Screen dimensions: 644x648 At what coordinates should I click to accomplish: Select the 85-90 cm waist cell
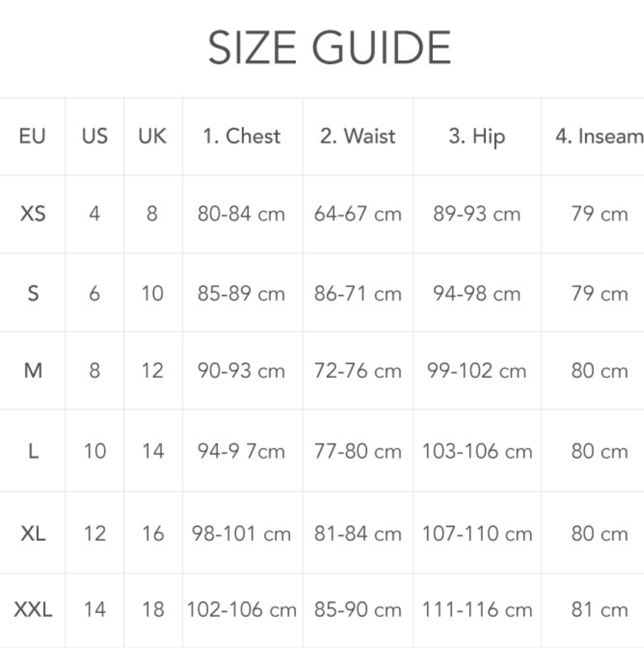point(357,609)
